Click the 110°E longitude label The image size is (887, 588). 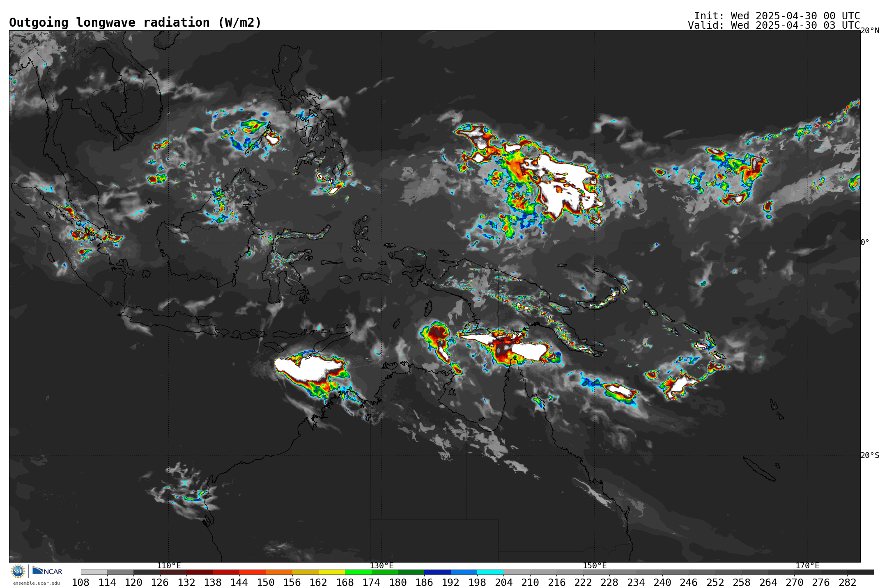(169, 565)
